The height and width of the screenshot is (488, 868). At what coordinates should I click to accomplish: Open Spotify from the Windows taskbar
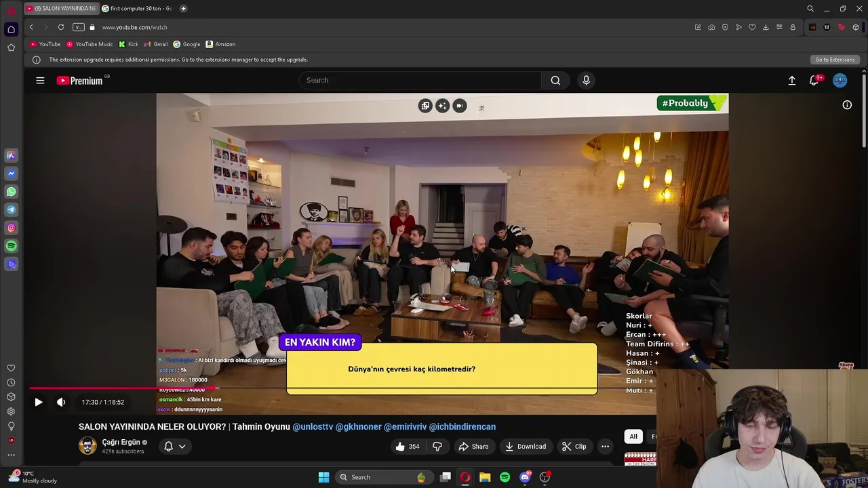(x=505, y=477)
